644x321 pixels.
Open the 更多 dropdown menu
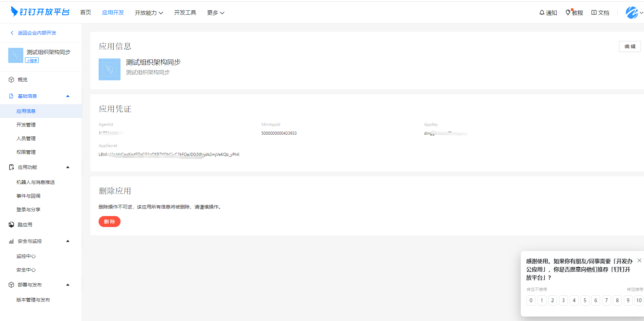(216, 13)
